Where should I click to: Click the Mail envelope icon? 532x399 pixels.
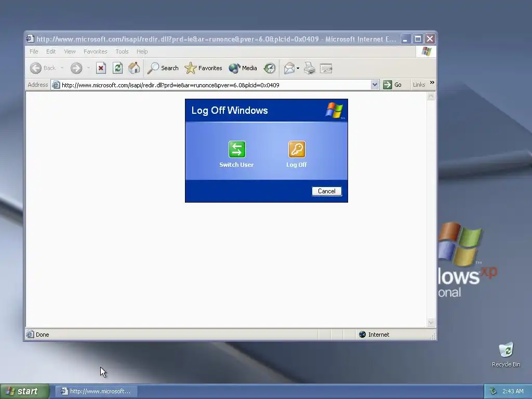289,68
